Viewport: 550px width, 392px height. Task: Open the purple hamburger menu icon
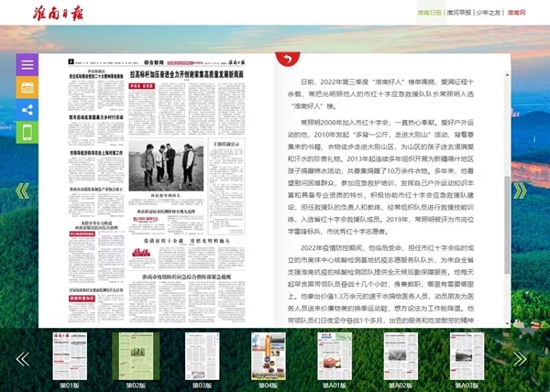point(27,66)
